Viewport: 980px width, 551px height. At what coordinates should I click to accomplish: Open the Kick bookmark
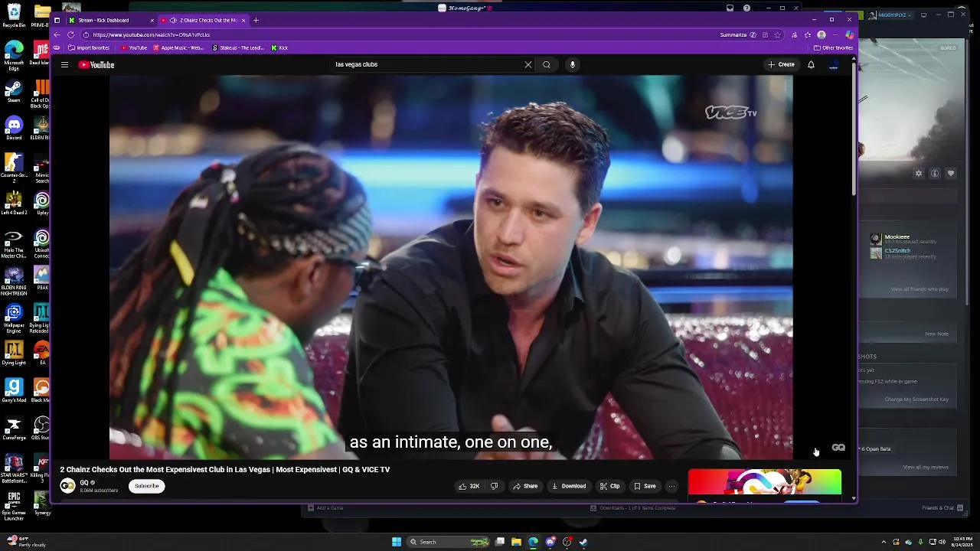pos(279,47)
